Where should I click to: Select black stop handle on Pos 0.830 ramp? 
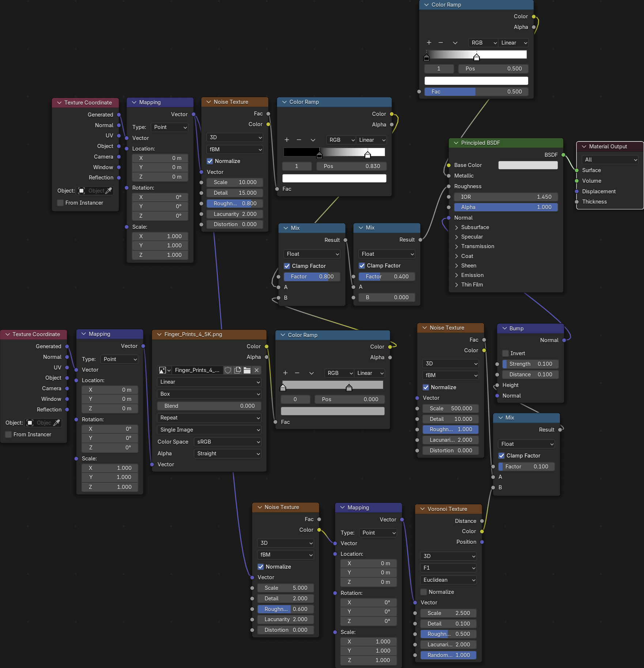point(319,155)
